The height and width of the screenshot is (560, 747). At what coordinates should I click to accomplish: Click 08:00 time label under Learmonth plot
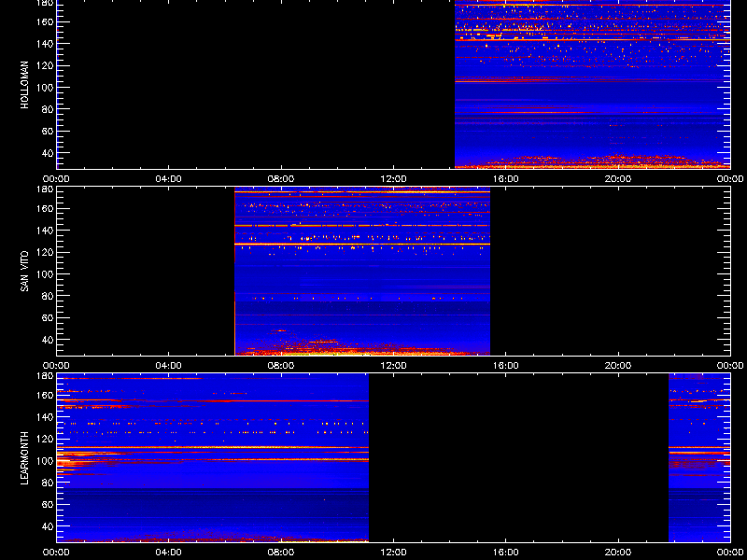[281, 553]
